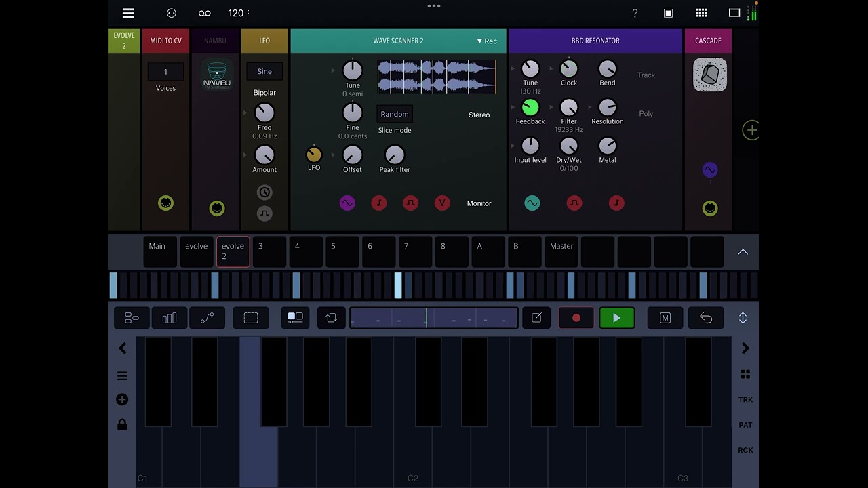Select the EVOLVE 2 module header
The width and height of the screenshot is (868, 488).
click(x=124, y=41)
